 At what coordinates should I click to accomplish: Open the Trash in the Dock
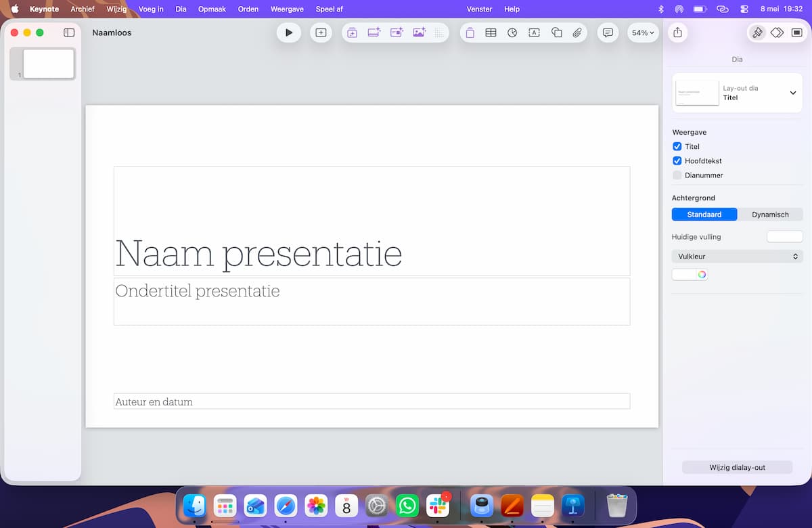tap(617, 506)
